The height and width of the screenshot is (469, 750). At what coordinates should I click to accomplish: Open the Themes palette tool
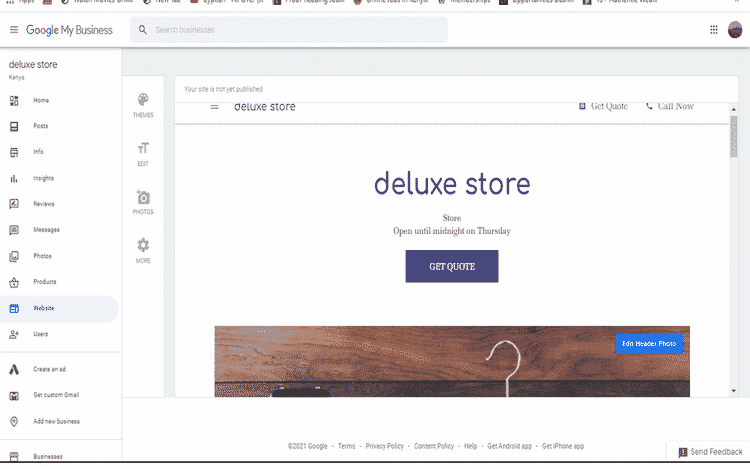143,99
